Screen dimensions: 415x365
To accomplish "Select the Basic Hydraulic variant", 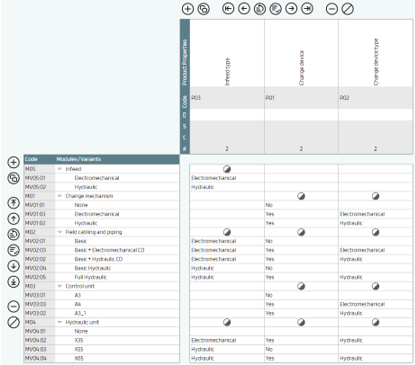I will (93, 268).
